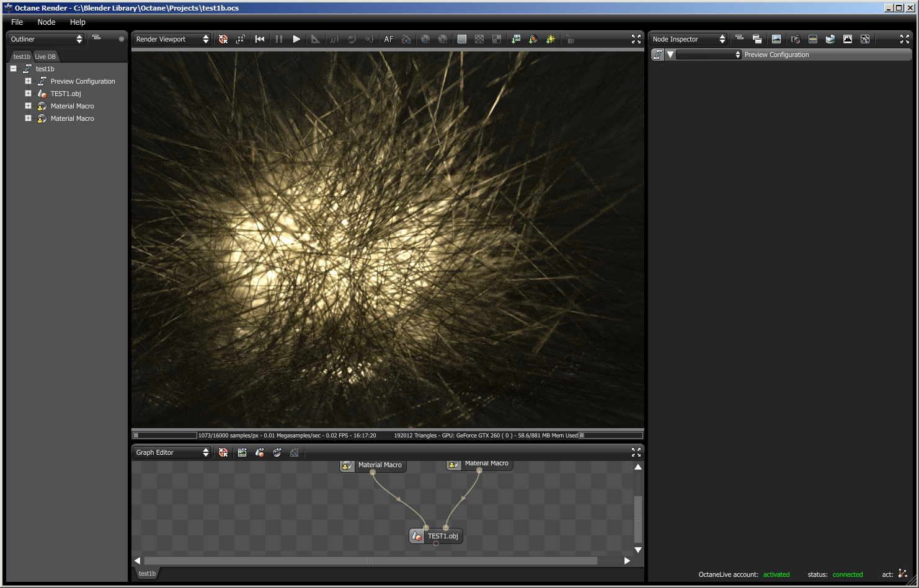
Task: Click save render image icon with green arrow
Action: (516, 39)
